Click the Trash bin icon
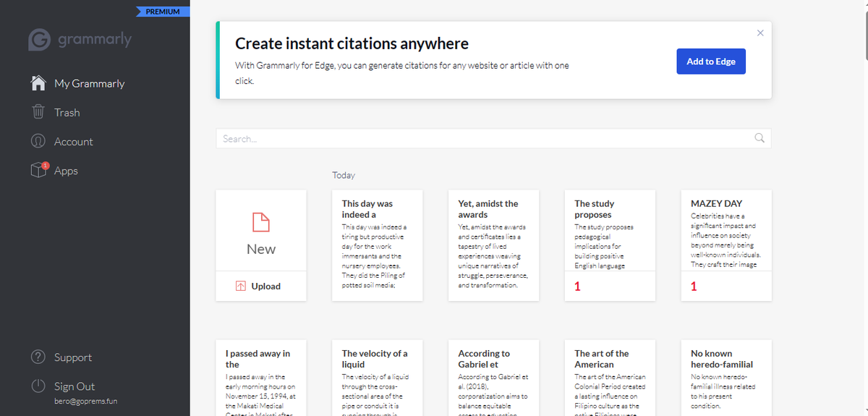 (38, 112)
